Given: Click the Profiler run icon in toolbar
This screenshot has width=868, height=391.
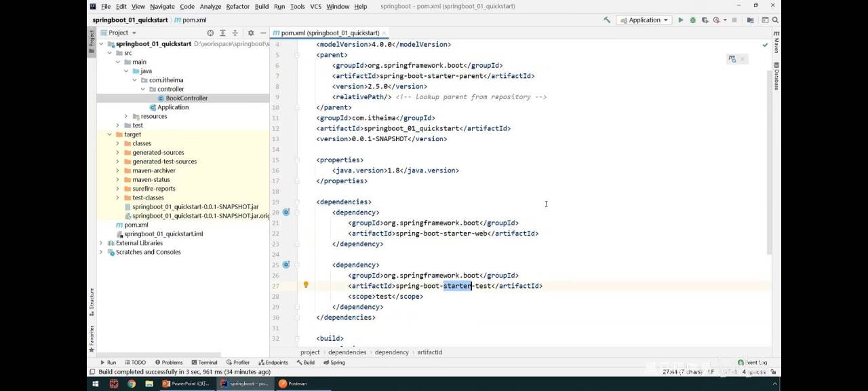Looking at the screenshot, I should click(x=716, y=20).
